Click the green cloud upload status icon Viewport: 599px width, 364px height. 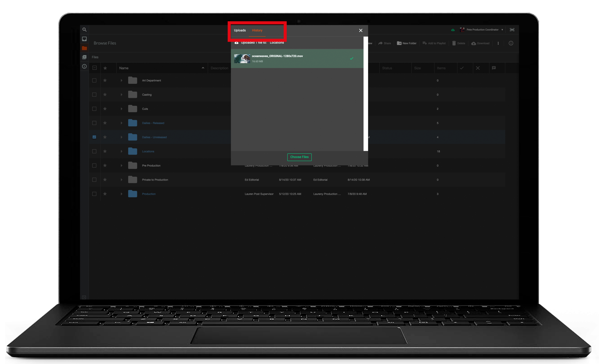[x=453, y=30]
